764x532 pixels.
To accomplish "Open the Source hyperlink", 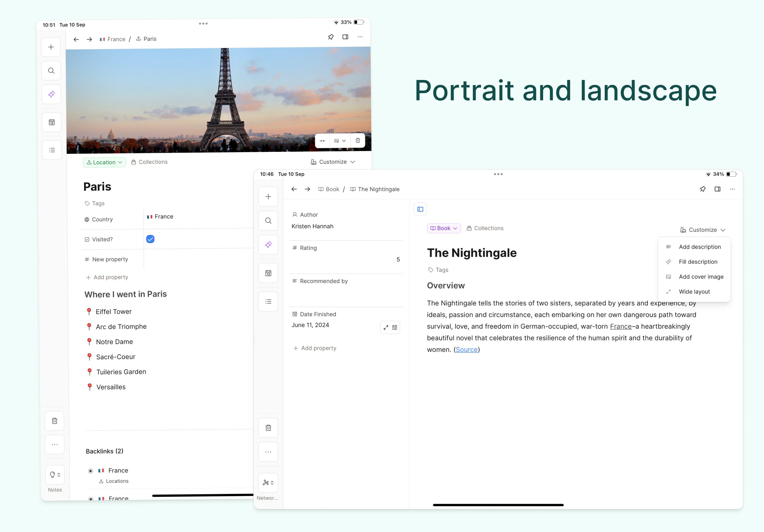I will coord(466,349).
